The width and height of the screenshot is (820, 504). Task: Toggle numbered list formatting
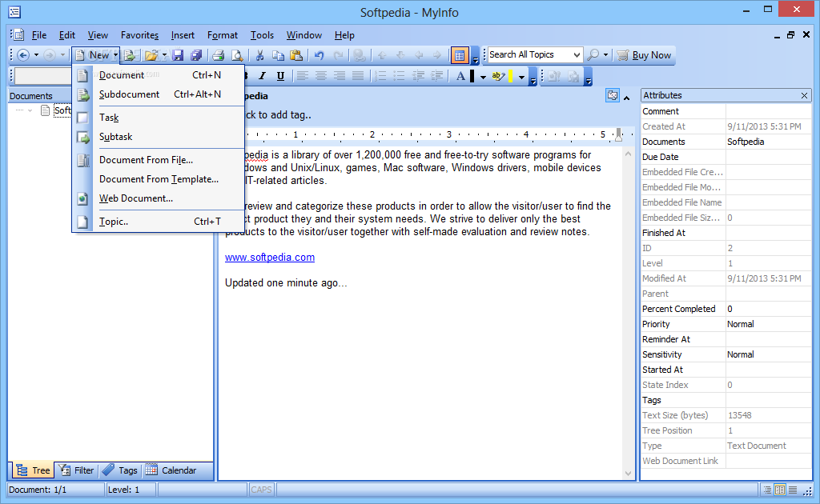[380, 76]
